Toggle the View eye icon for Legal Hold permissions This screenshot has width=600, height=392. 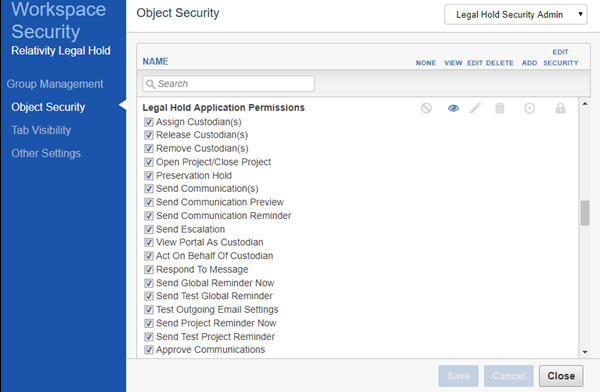[453, 108]
